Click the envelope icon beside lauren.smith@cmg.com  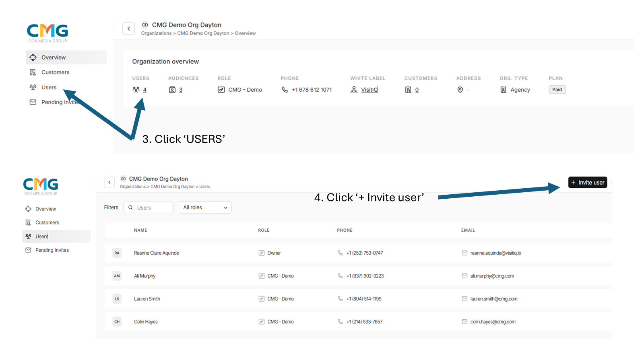click(464, 299)
